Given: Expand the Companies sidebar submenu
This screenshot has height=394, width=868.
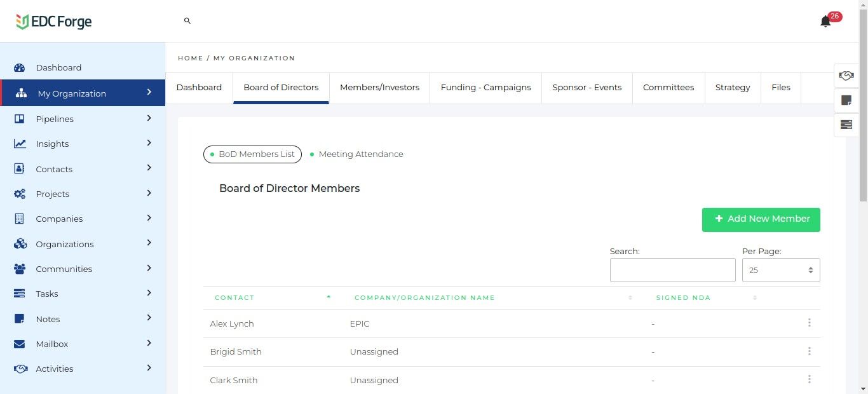Looking at the screenshot, I should [x=149, y=218].
